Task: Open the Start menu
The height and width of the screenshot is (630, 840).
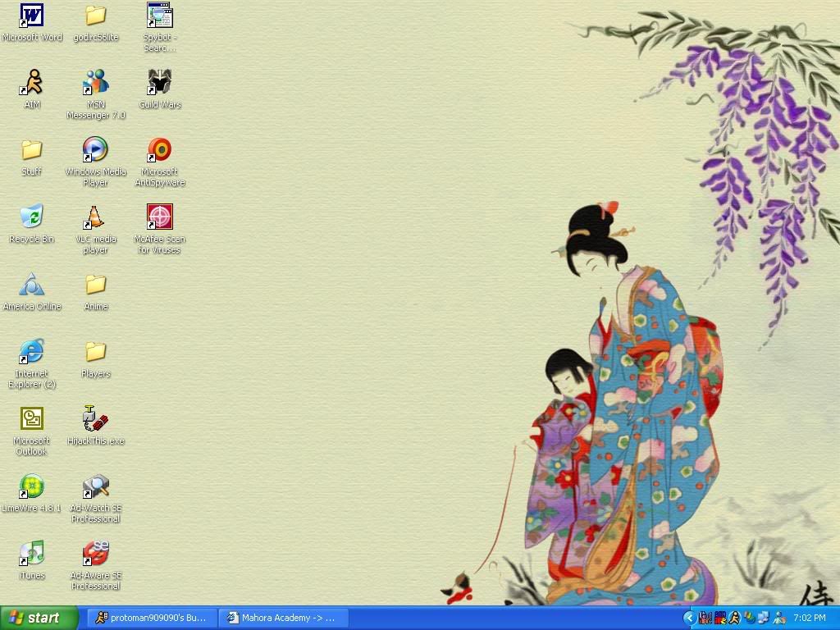Action: [39, 618]
